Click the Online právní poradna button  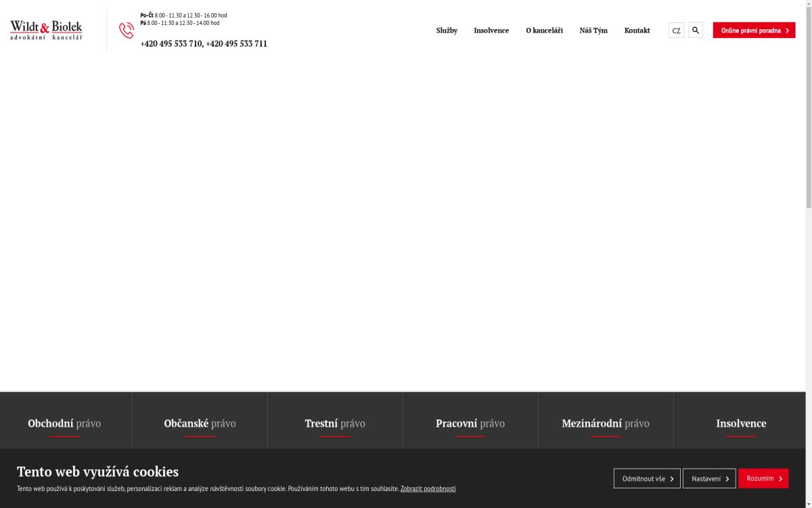click(x=754, y=30)
